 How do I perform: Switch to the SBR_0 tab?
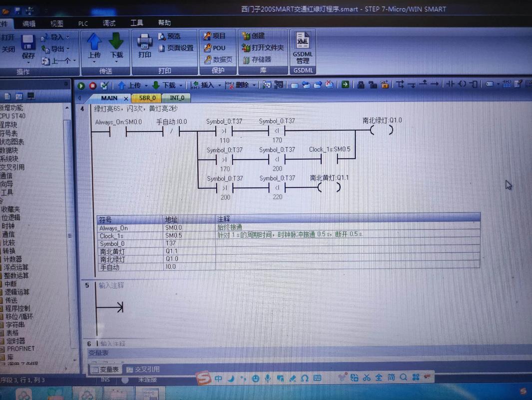[147, 98]
